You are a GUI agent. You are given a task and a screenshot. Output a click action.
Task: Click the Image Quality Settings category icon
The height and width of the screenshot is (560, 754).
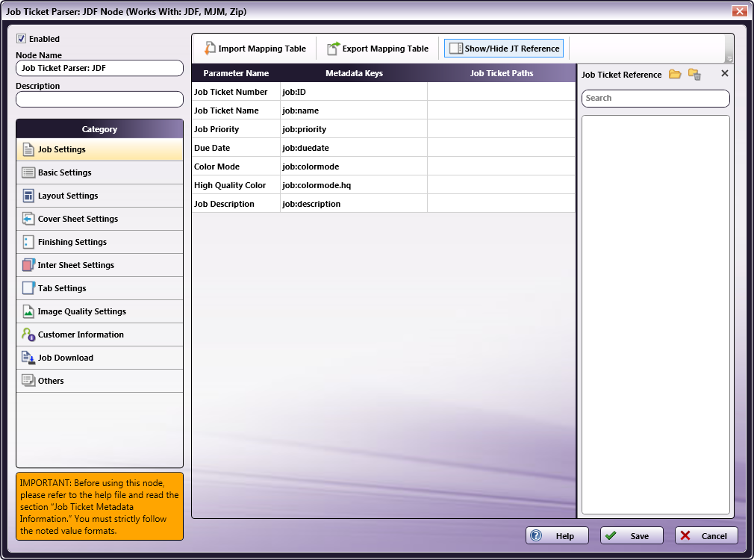coord(28,311)
